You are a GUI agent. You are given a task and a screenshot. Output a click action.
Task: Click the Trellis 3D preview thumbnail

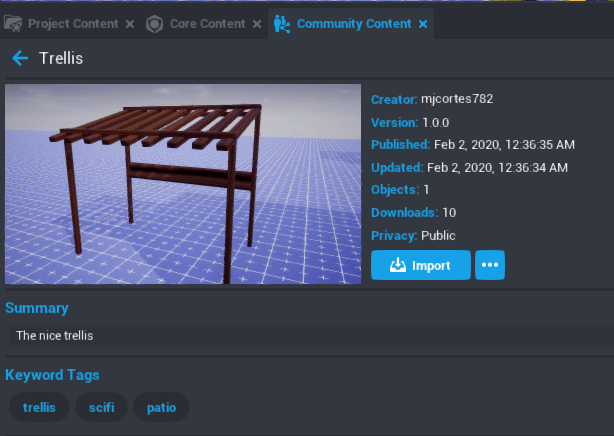click(x=183, y=184)
